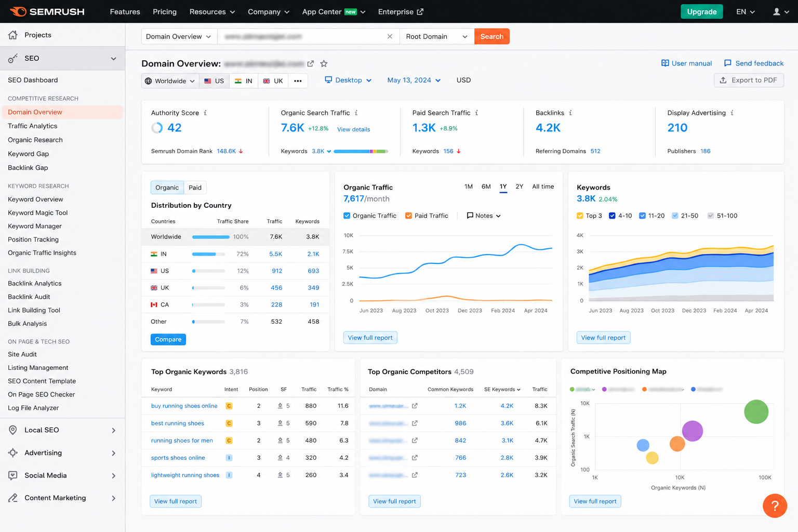Open domain in new tab via external-link icon

[x=311, y=63]
